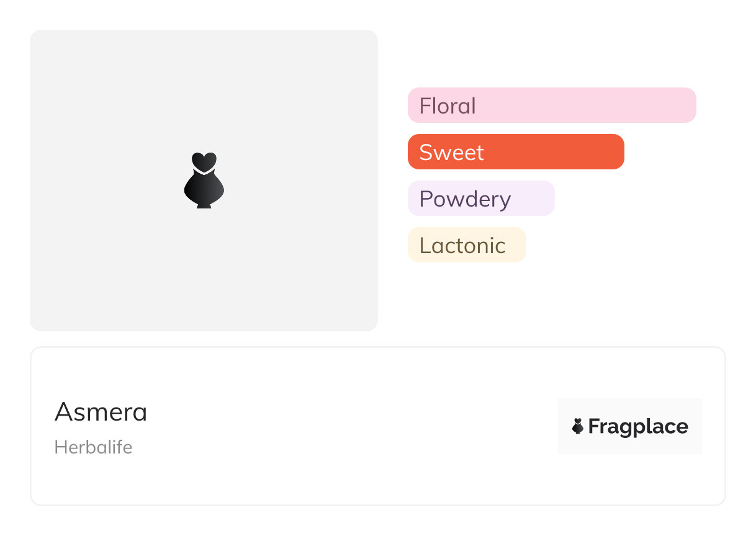
Task: Click the small bottle icon beside Fragplace
Action: (578, 426)
